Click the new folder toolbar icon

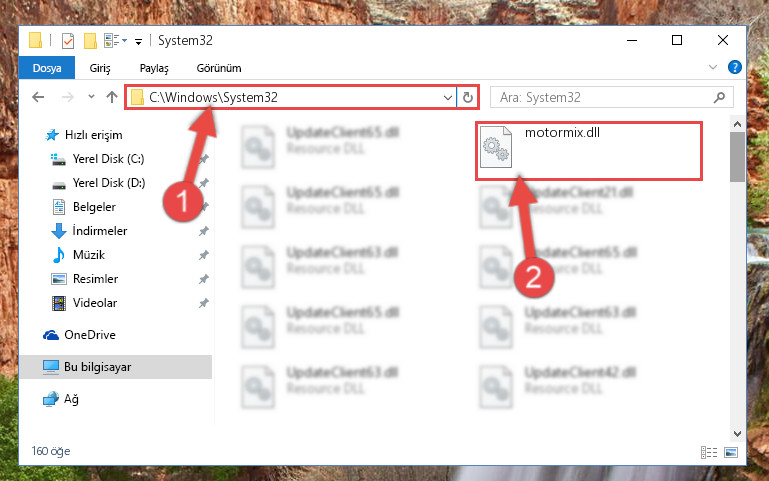click(90, 41)
